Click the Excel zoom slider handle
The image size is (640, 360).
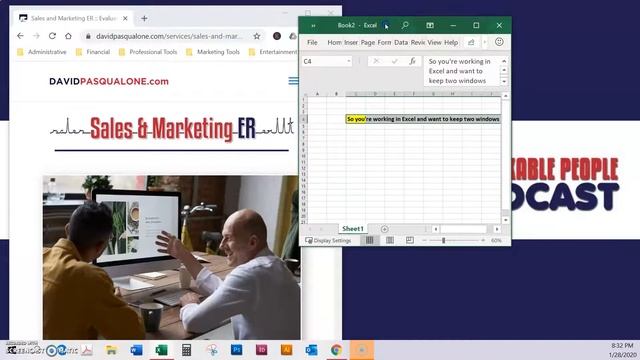tap(443, 240)
